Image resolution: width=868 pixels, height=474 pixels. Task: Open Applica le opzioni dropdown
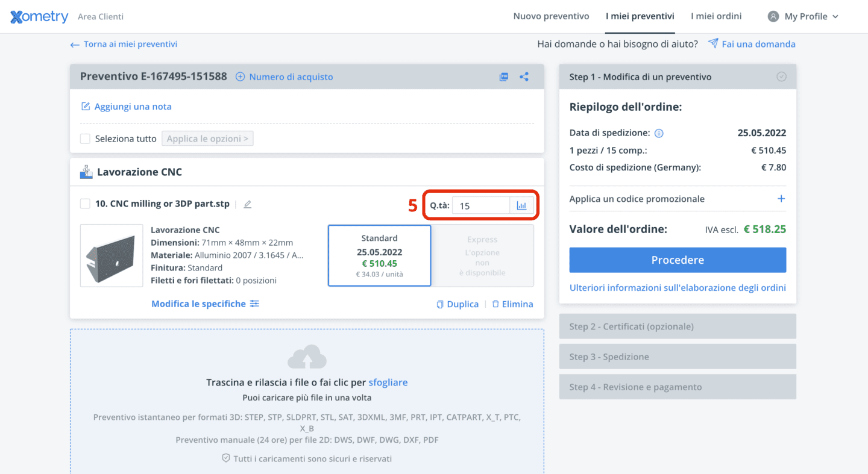[x=207, y=139]
